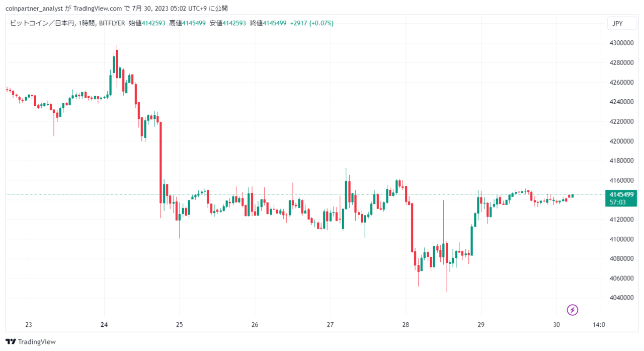Open the TradingView.com link in header
This screenshot has height=351, width=644.
point(97,8)
